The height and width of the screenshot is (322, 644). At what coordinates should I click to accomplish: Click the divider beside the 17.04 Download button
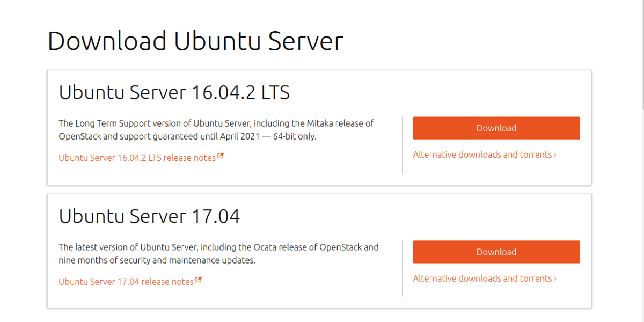point(403,268)
